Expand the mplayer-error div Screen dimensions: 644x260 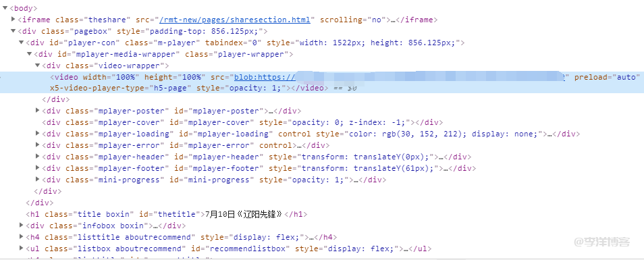pos(37,145)
